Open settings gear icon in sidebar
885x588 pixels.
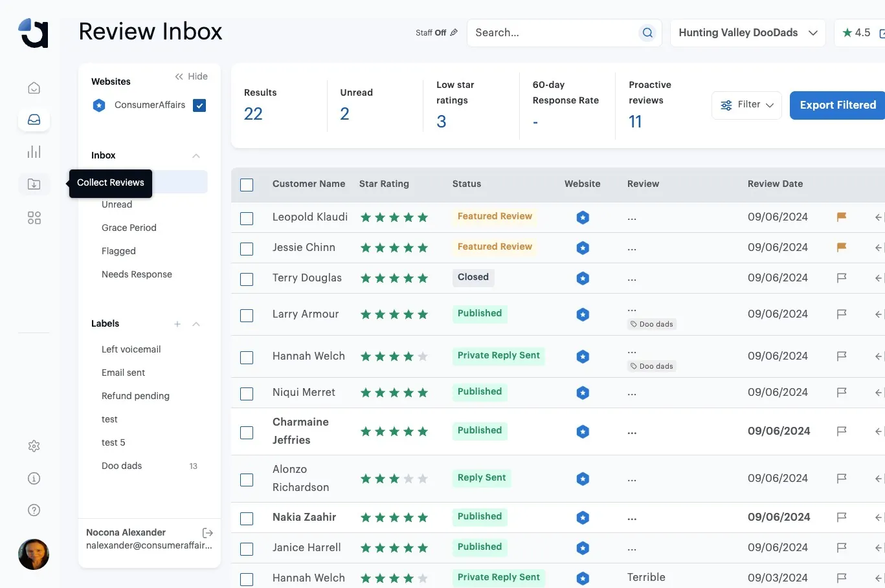tap(34, 446)
